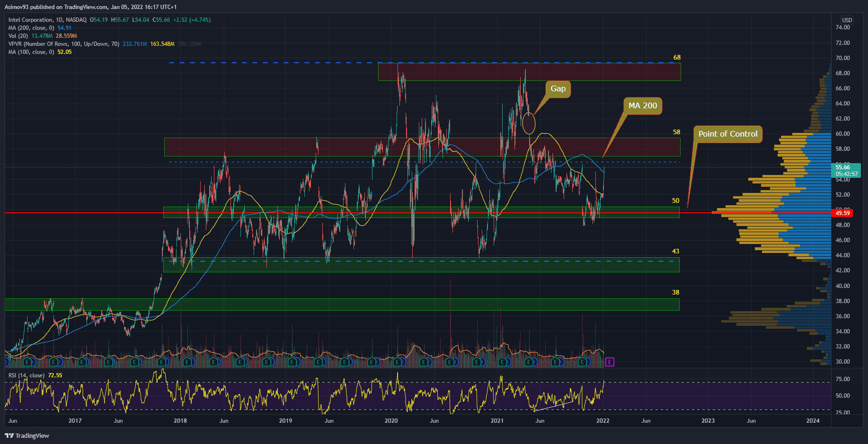Click the last green earnings marker before 2022

[x=583, y=362]
